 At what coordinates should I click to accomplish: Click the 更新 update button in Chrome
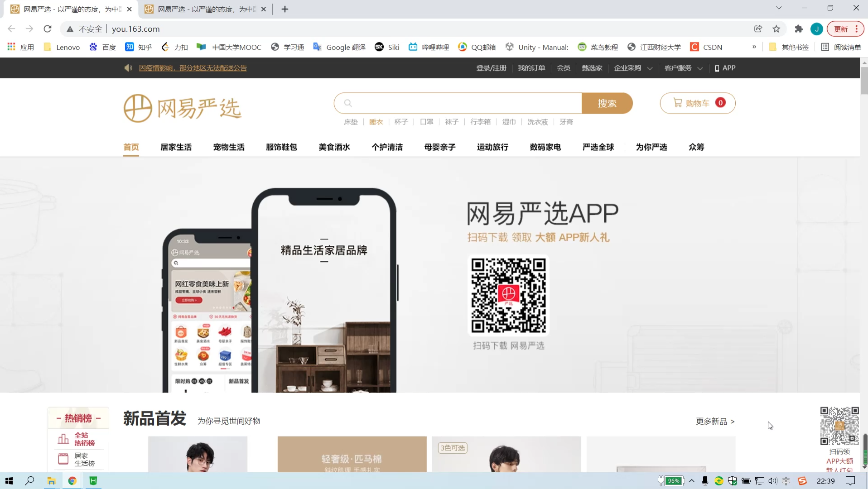tap(845, 29)
